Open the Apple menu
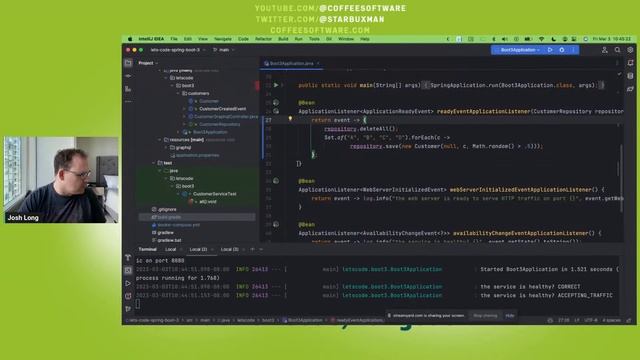Screen dimensions: 640x360 coord(130,39)
